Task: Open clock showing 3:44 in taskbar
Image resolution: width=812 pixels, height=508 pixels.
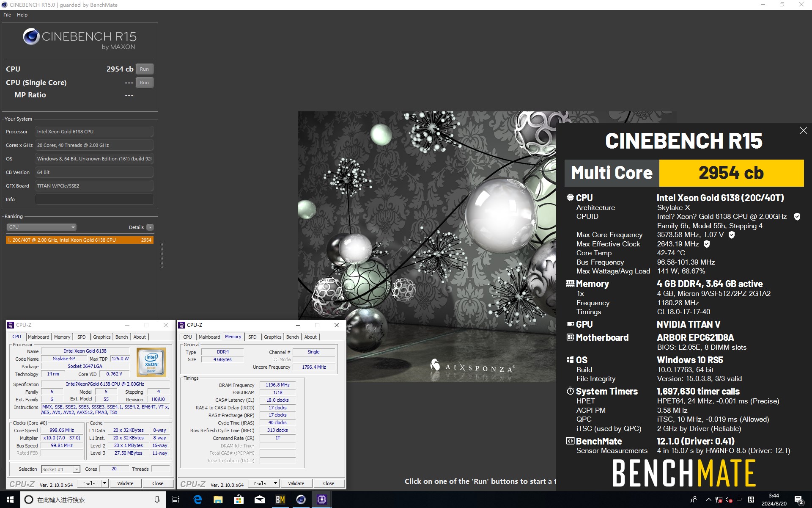Action: coord(774,500)
